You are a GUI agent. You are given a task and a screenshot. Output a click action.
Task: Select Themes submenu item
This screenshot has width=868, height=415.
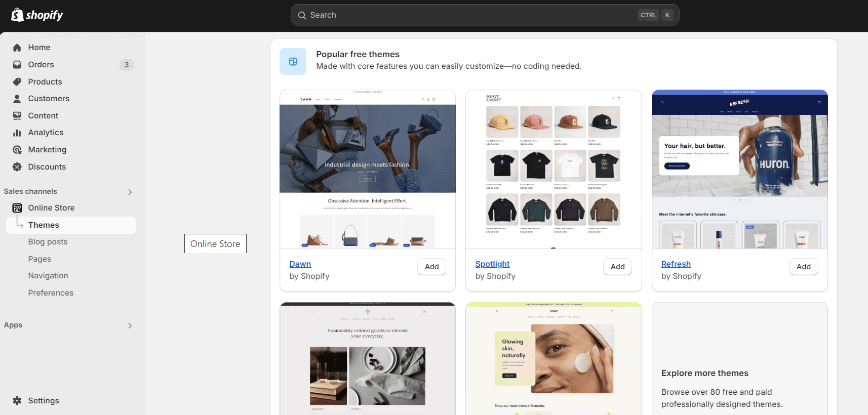71,225
